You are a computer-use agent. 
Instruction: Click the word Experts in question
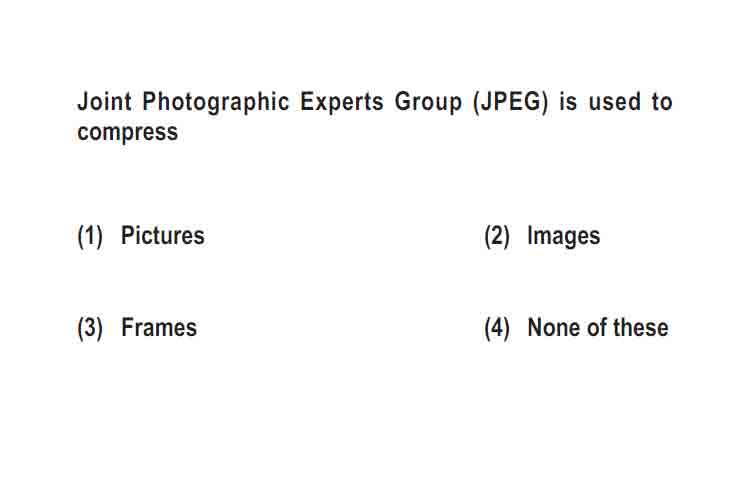coord(342,102)
